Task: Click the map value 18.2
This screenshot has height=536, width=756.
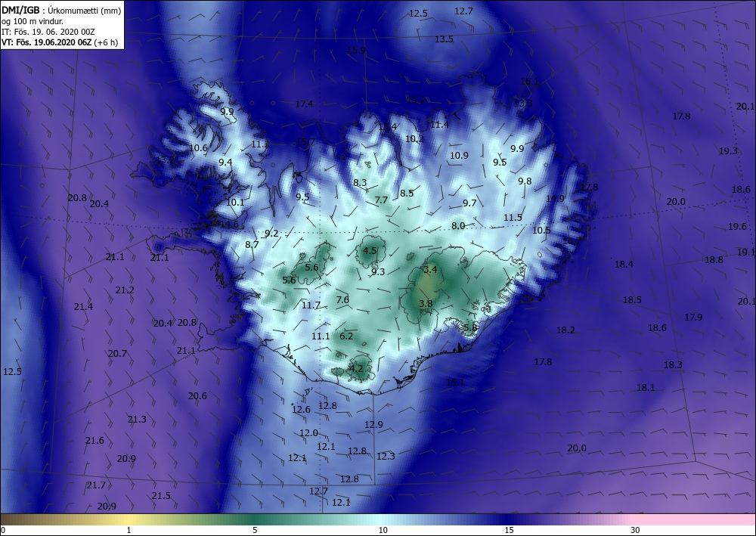Action: tap(565, 330)
